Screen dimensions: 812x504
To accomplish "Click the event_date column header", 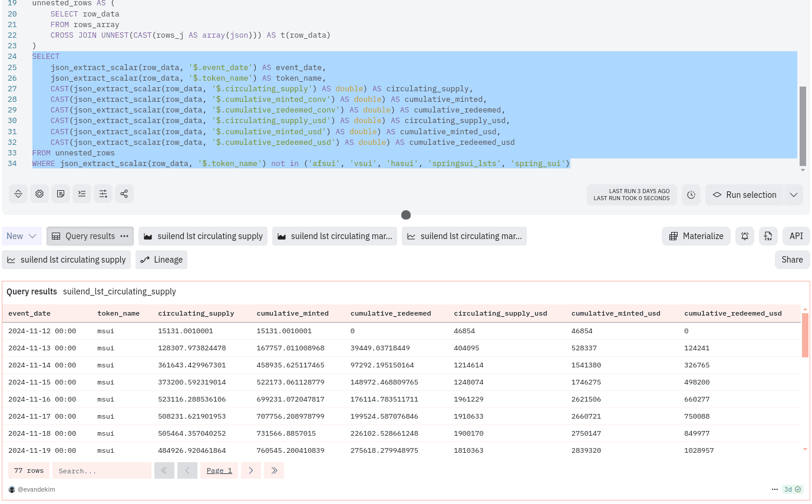I will pos(29,313).
